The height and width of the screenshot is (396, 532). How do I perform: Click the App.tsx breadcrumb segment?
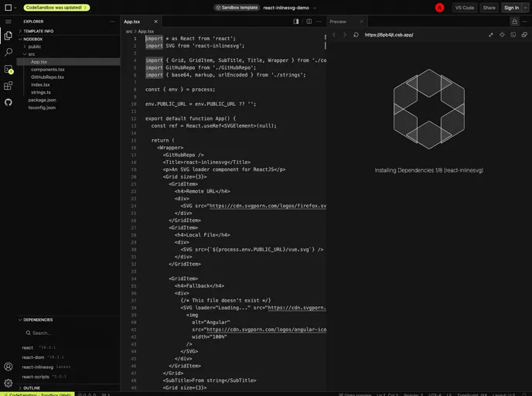click(146, 31)
